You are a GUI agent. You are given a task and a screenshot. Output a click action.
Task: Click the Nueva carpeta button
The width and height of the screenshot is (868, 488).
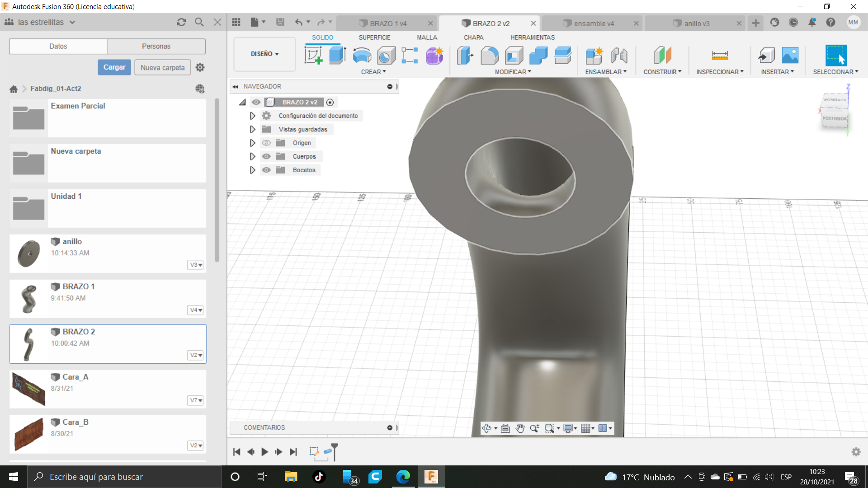point(162,67)
